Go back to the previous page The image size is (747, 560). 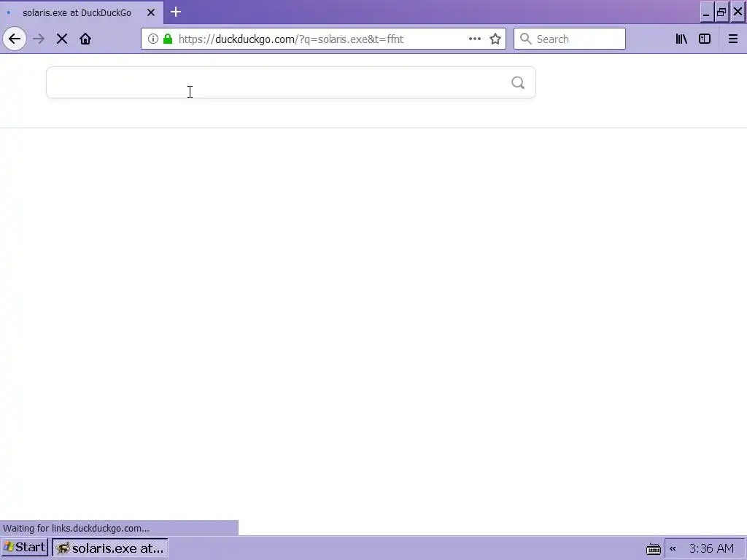coord(15,39)
